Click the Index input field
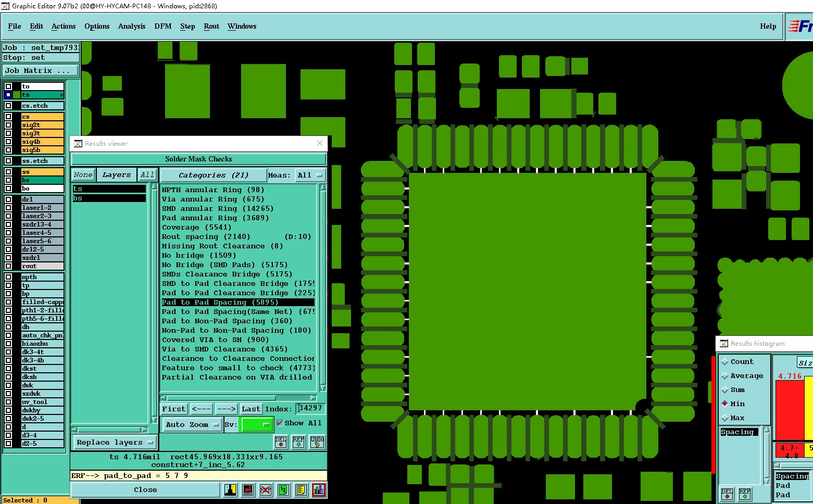 tap(310, 409)
